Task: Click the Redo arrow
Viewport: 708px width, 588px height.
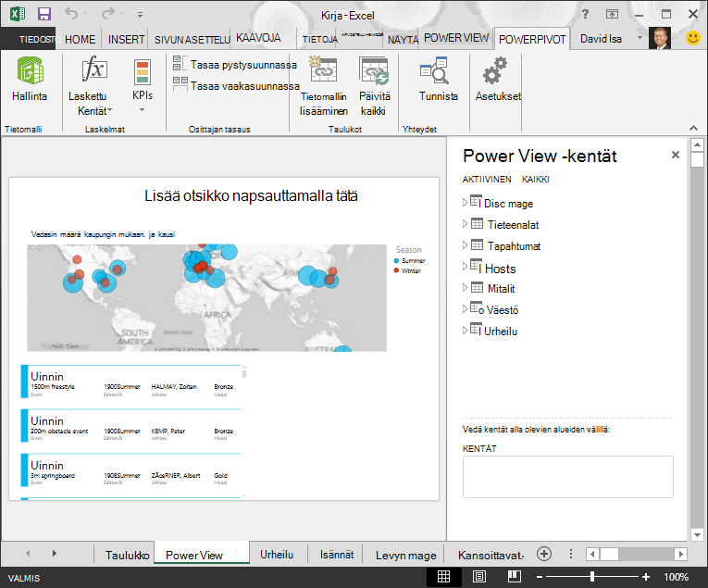Action: [x=108, y=14]
